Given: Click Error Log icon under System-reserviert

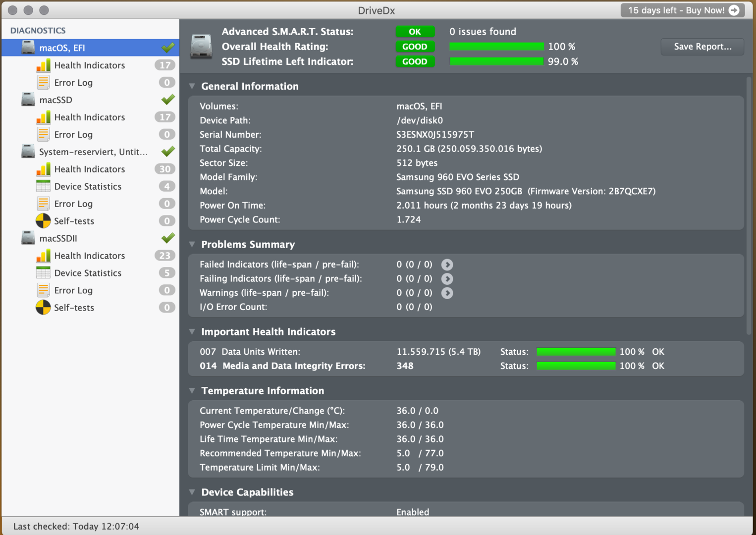Looking at the screenshot, I should tap(43, 204).
